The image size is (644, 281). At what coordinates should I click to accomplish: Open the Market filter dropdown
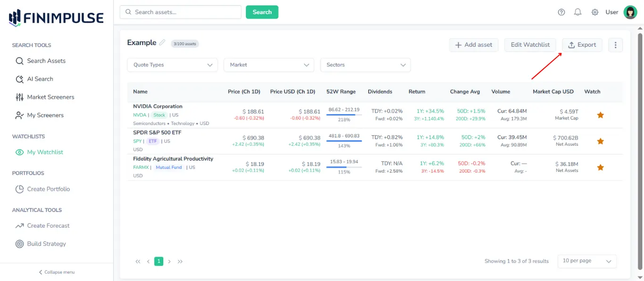[269, 65]
